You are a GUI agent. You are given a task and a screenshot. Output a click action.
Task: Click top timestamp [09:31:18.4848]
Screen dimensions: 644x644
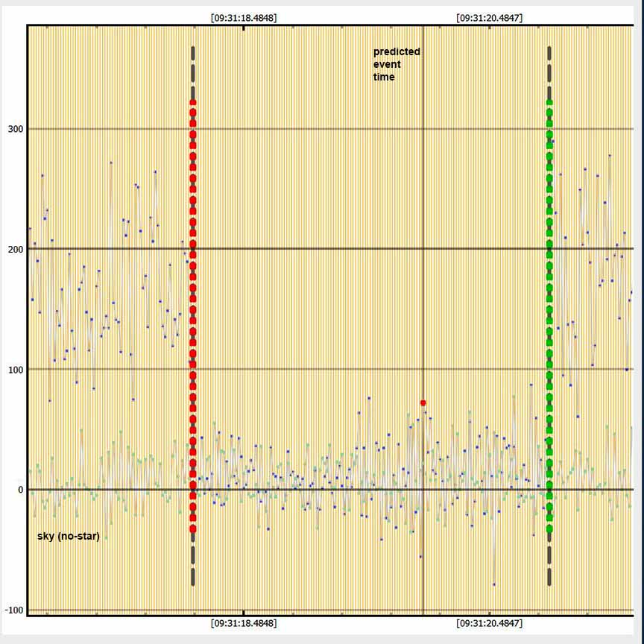pos(244,18)
